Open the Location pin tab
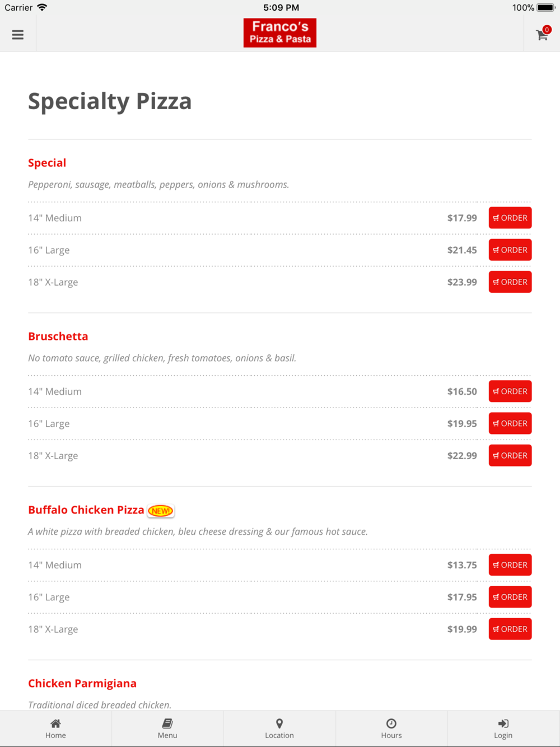 click(279, 729)
